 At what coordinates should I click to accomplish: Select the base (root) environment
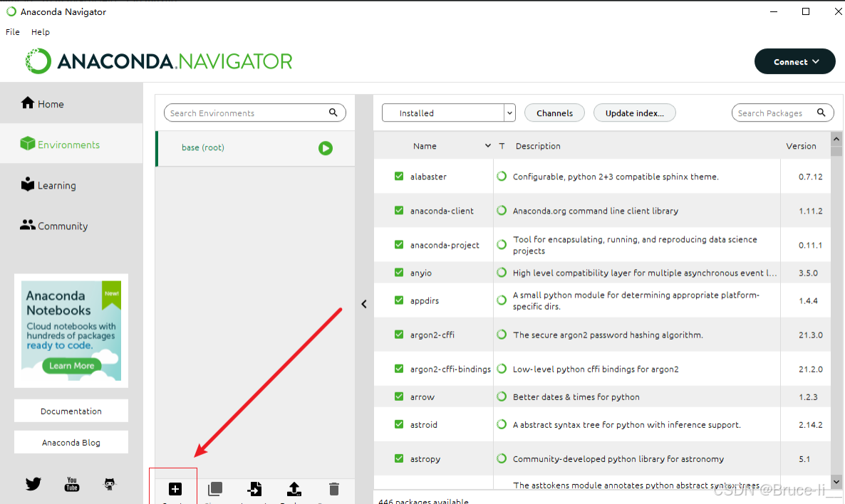point(256,148)
